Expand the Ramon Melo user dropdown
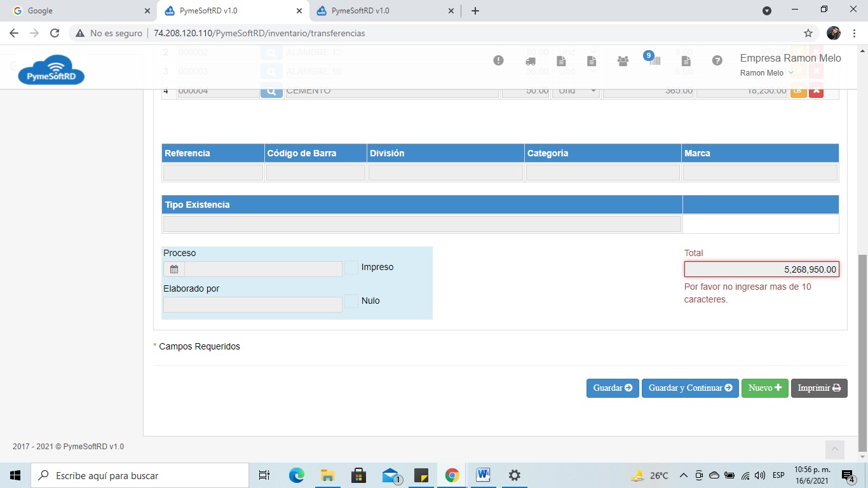The height and width of the screenshot is (488, 868). click(767, 73)
